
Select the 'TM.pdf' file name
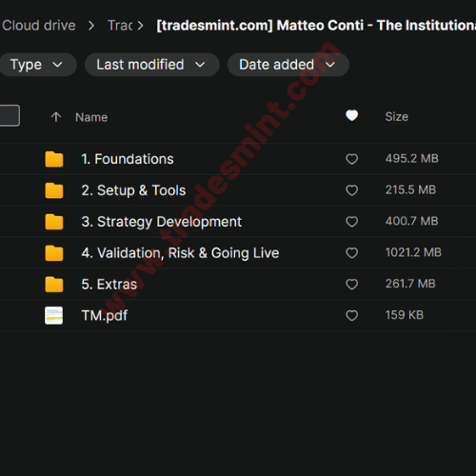105,316
